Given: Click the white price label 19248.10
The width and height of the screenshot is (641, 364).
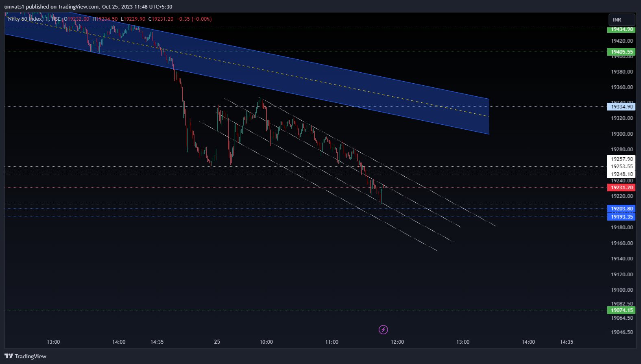Looking at the screenshot, I should tap(621, 174).
